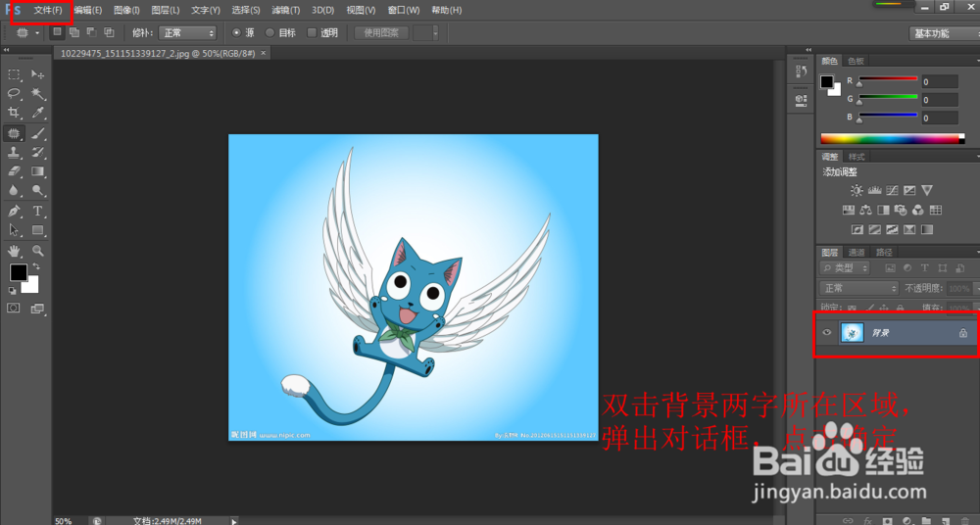Toggle pixel layer filter in Layers panel

pos(890,268)
